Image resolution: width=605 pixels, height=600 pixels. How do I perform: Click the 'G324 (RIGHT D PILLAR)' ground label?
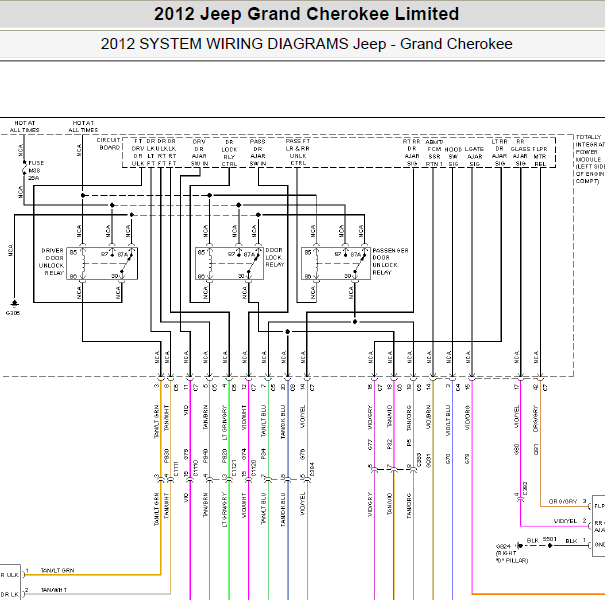pos(511,553)
